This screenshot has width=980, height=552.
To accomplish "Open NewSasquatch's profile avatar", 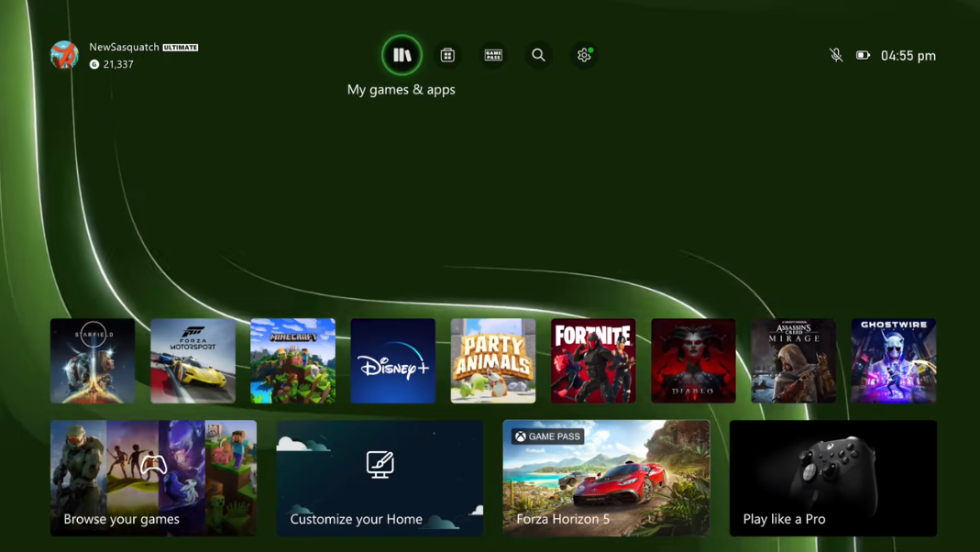I will pyautogui.click(x=64, y=55).
